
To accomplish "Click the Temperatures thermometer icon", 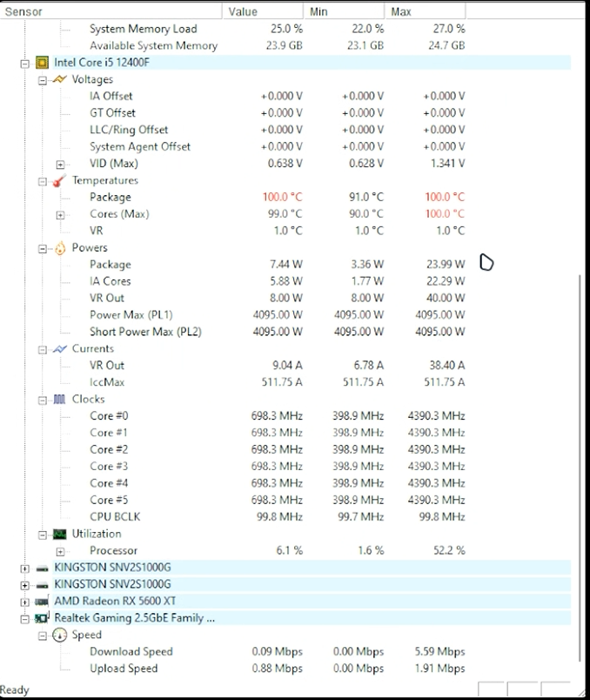I will pyautogui.click(x=60, y=181).
